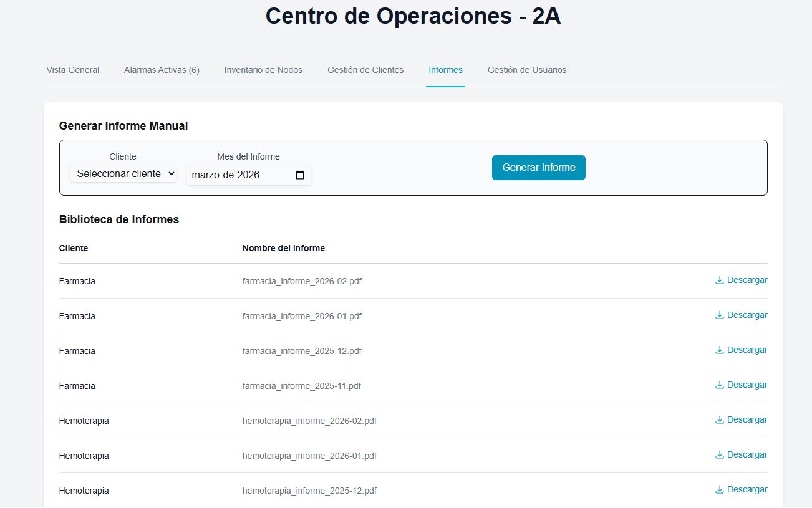Click the Biblioteca de Informes heading
The width and height of the screenshot is (812, 508).
119,219
